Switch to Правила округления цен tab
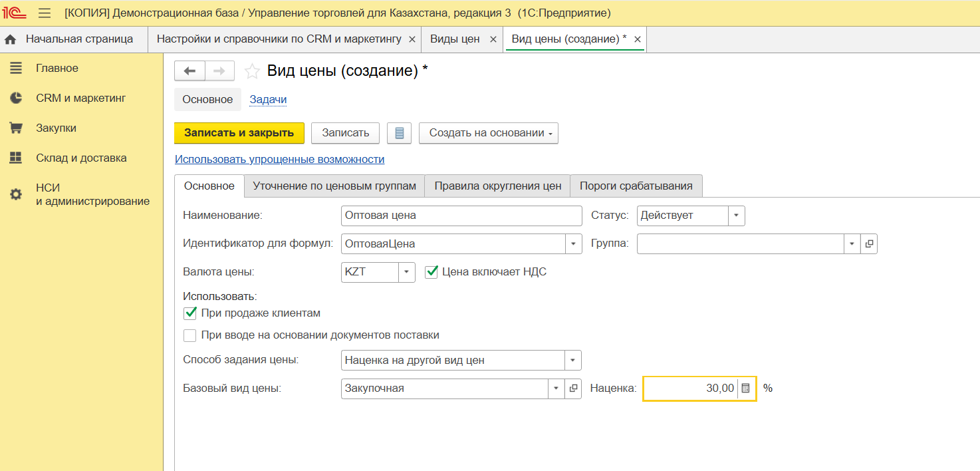980x471 pixels. 497,186
